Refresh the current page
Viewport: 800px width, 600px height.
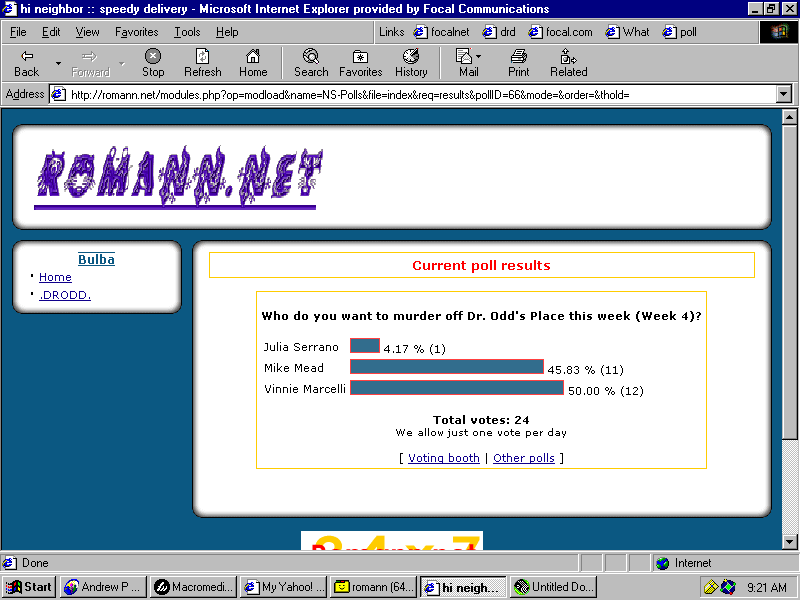pos(203,64)
